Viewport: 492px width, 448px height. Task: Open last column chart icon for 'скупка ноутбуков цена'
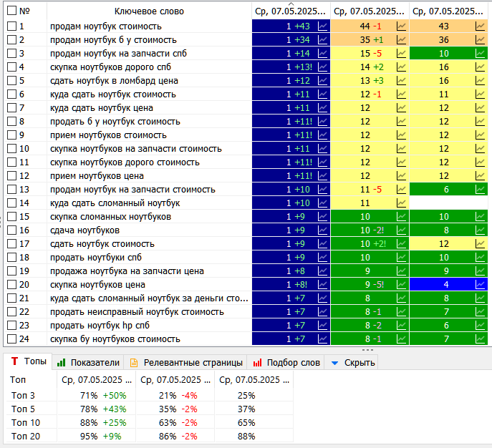[481, 284]
